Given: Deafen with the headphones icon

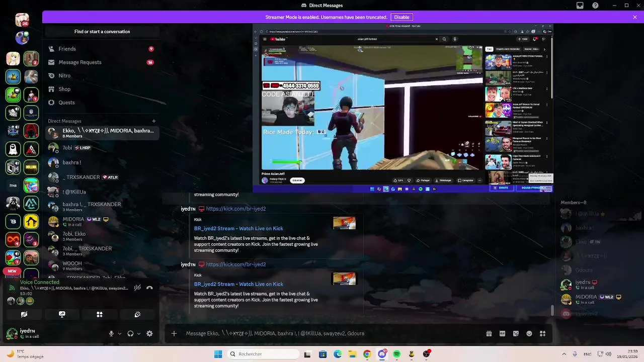Looking at the screenshot, I should pyautogui.click(x=130, y=333).
